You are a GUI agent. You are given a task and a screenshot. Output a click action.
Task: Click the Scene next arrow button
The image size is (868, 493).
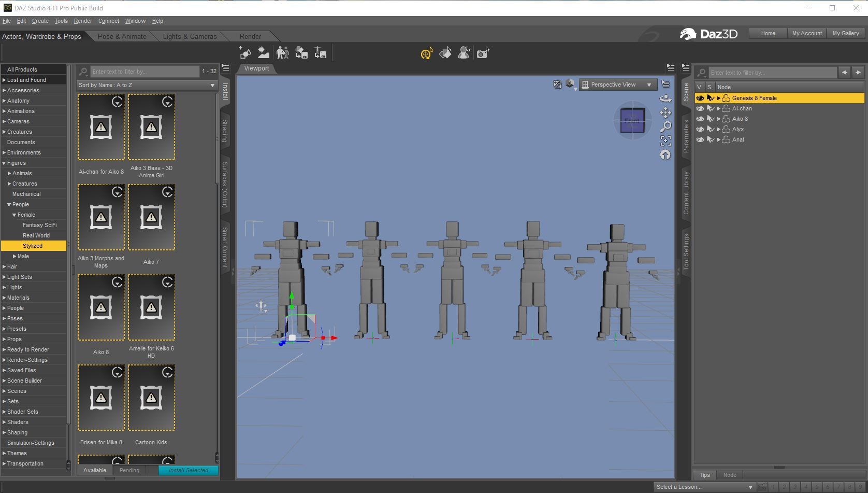pos(858,73)
